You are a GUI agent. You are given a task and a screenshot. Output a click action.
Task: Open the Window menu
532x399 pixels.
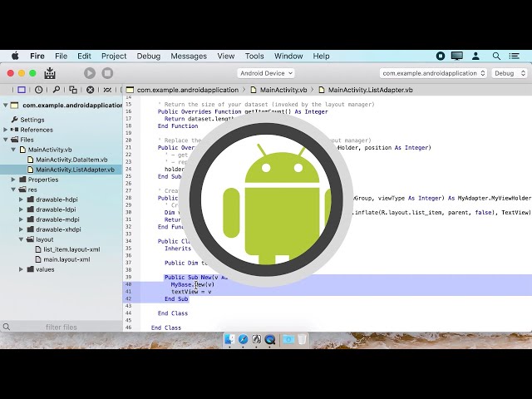[288, 56]
